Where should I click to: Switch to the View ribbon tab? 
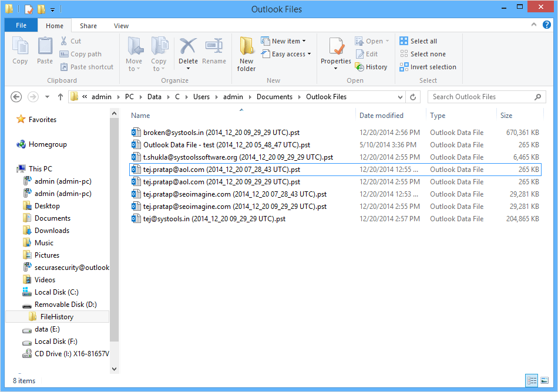(x=121, y=26)
